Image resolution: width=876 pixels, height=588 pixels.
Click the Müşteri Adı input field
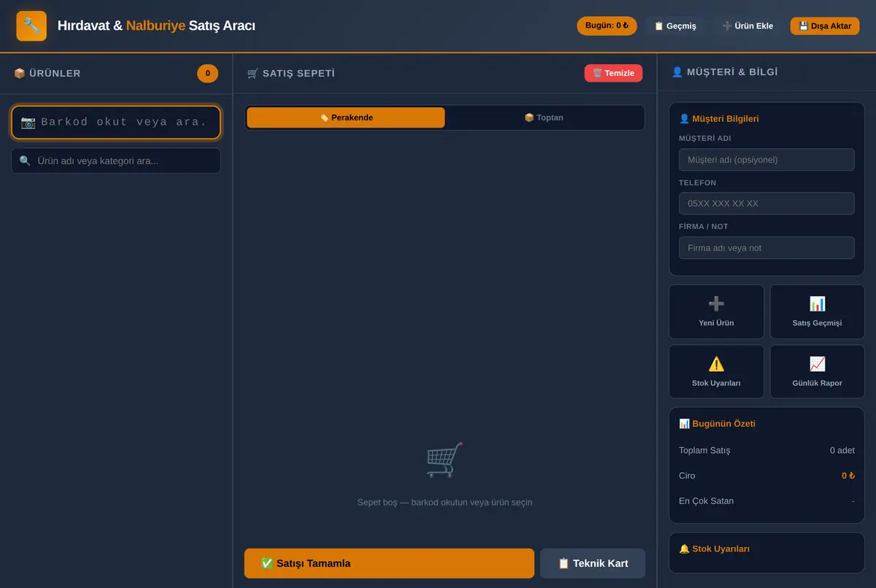[766, 160]
